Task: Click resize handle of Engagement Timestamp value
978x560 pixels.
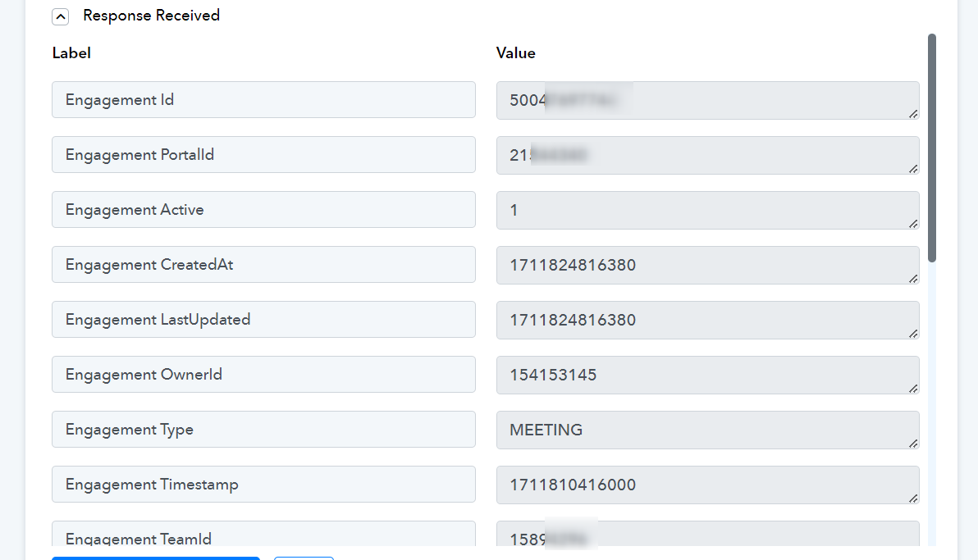Action: [x=913, y=498]
